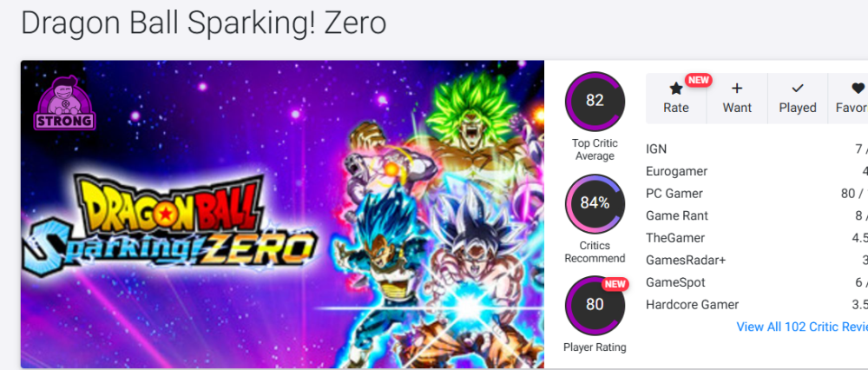Open TheGamer review entry
868x370 pixels.
[x=675, y=238]
